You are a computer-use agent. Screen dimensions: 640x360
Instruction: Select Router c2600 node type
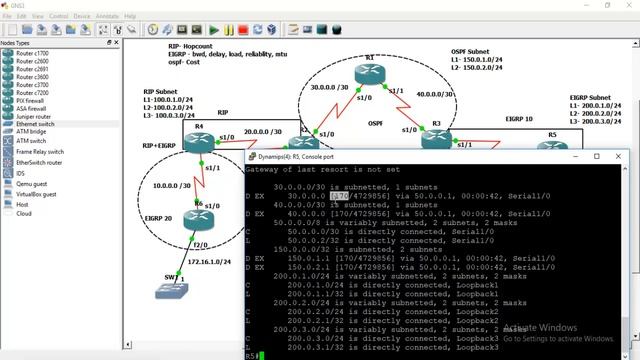32,61
